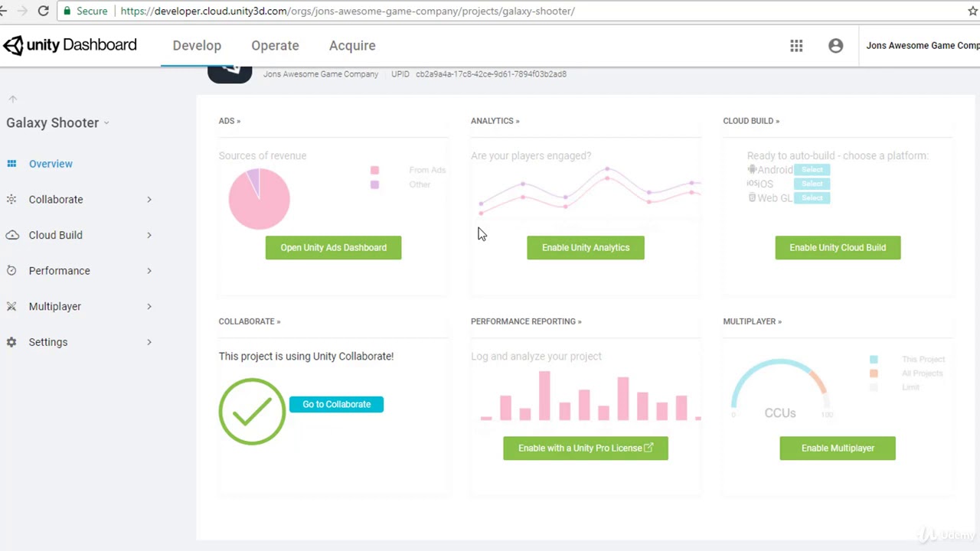The width and height of the screenshot is (980, 551).
Task: Click Open Unity Ads Dashboard button
Action: pos(333,248)
